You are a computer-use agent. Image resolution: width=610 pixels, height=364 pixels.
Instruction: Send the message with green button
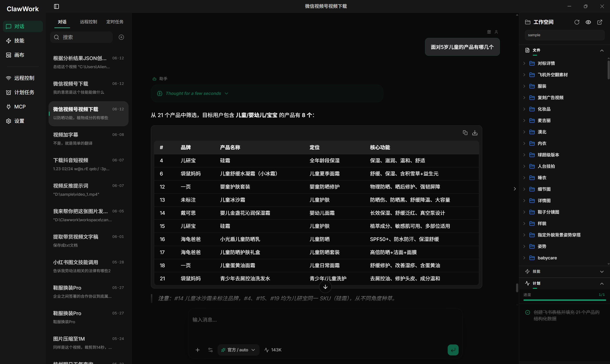(453, 350)
